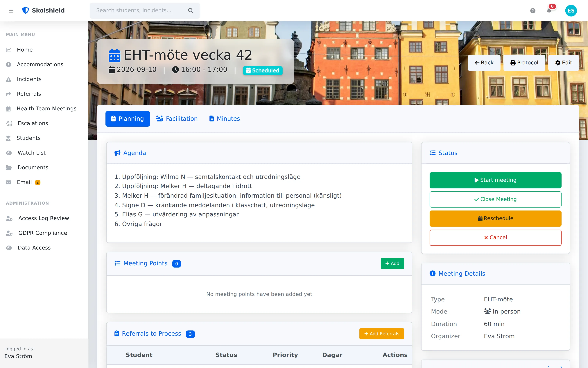Viewport: 588px width, 368px height.
Task: Click the Health Team Meetings calendar icon
Action: [x=8, y=109]
